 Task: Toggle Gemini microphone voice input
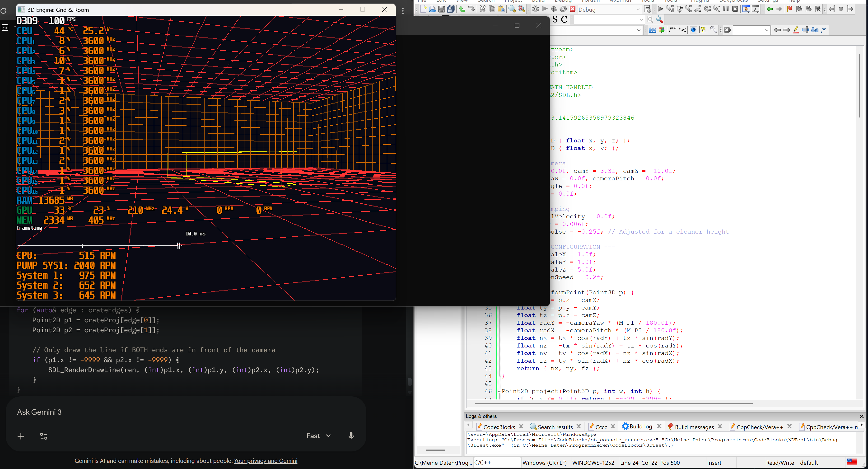point(351,436)
